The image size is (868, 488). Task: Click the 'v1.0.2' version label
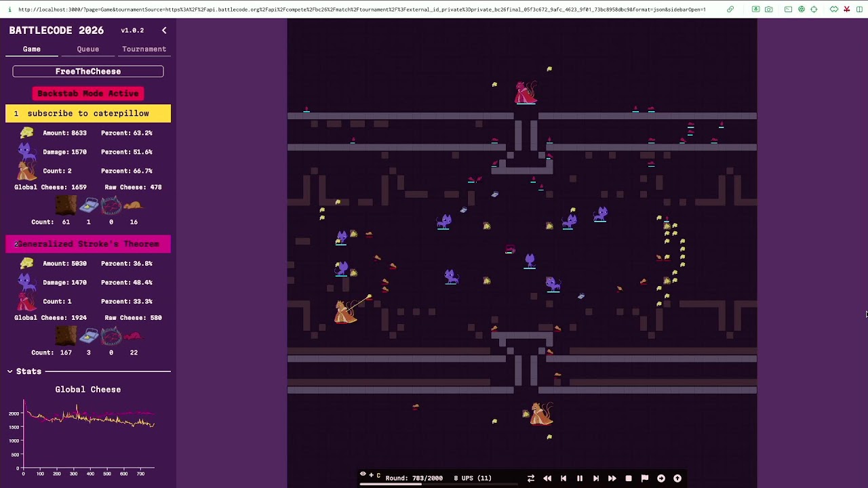pos(132,30)
